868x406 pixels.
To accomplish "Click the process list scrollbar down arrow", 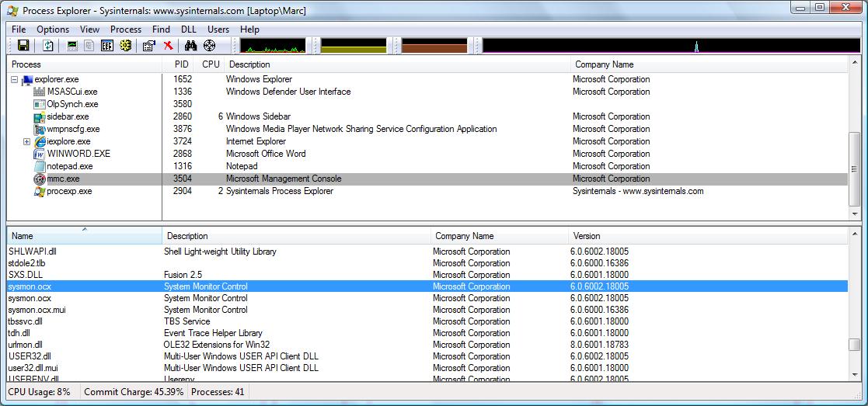I will [854, 214].
